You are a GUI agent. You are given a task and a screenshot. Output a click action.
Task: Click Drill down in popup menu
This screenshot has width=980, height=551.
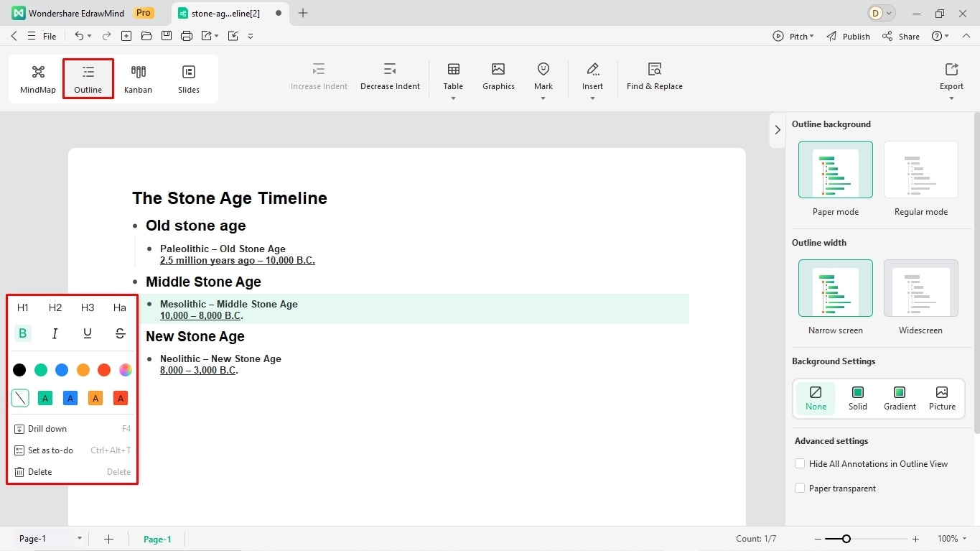[x=72, y=429]
